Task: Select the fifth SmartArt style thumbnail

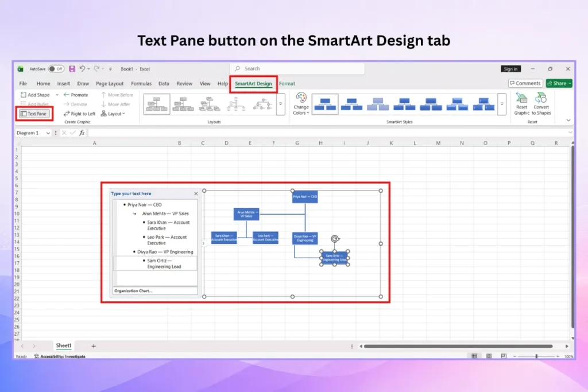Action: click(431, 104)
